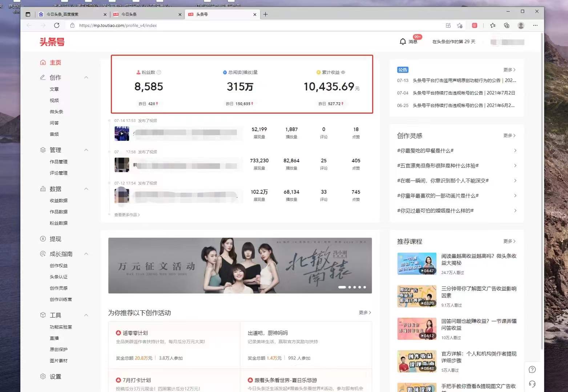Viewport: 568px width, 392px height.
Task: Open 7月打卡计划 activity card
Action: [x=174, y=380]
